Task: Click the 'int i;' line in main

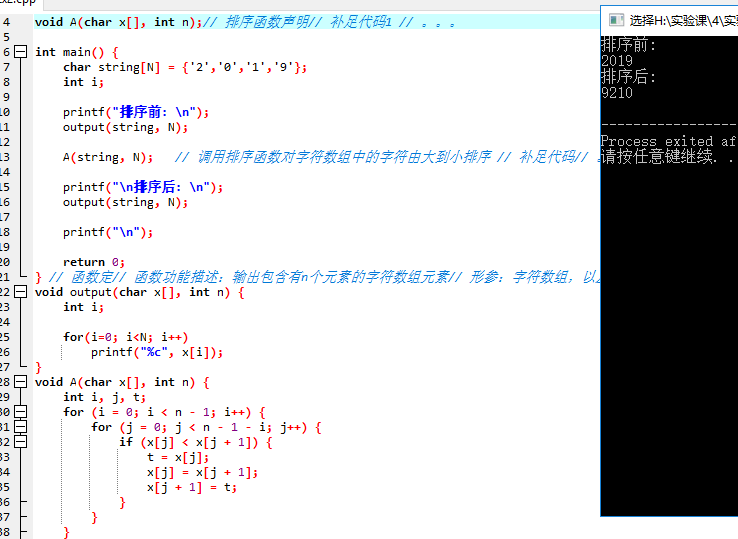Action: [x=83, y=82]
